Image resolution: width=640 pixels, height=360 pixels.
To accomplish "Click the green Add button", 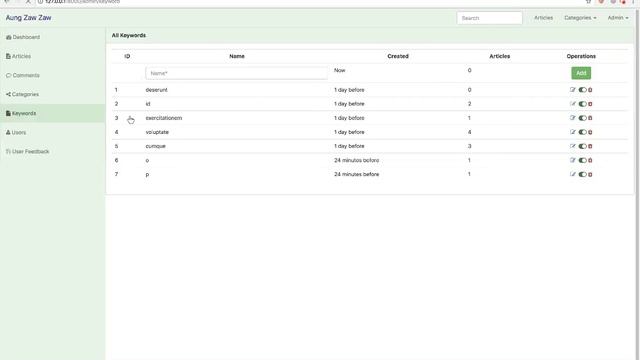I will coord(581,73).
